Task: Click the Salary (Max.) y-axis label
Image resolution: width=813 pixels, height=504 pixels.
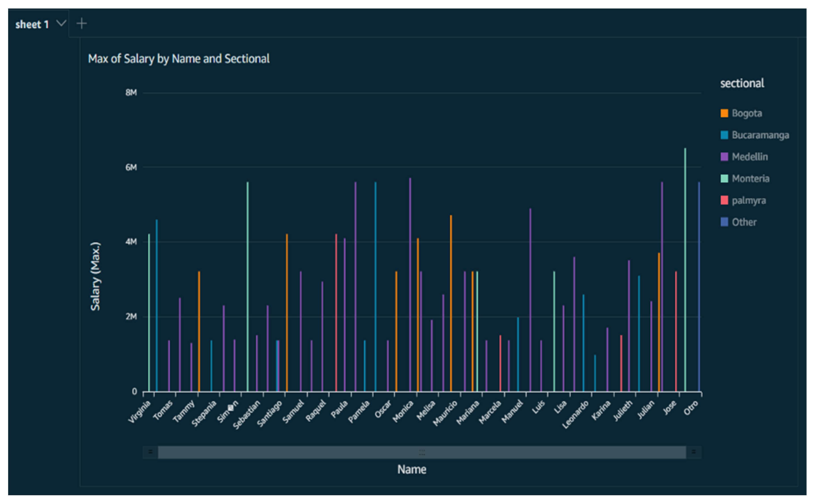Action: point(95,276)
